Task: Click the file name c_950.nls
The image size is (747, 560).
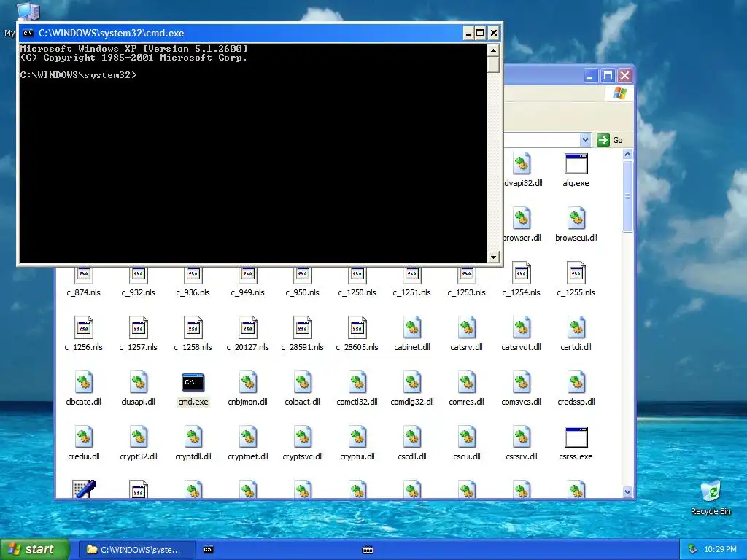Action: [x=303, y=292]
